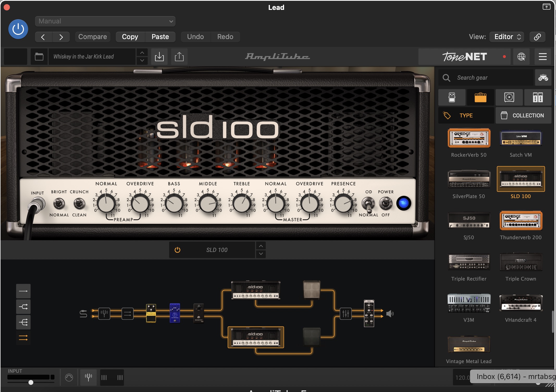
Task: Click the tuner icon in bottom bar
Action: point(88,377)
